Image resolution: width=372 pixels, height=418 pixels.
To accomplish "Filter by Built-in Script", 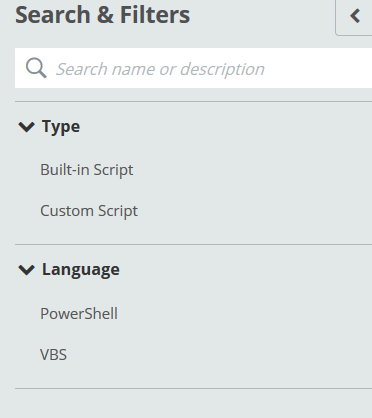I will click(87, 170).
